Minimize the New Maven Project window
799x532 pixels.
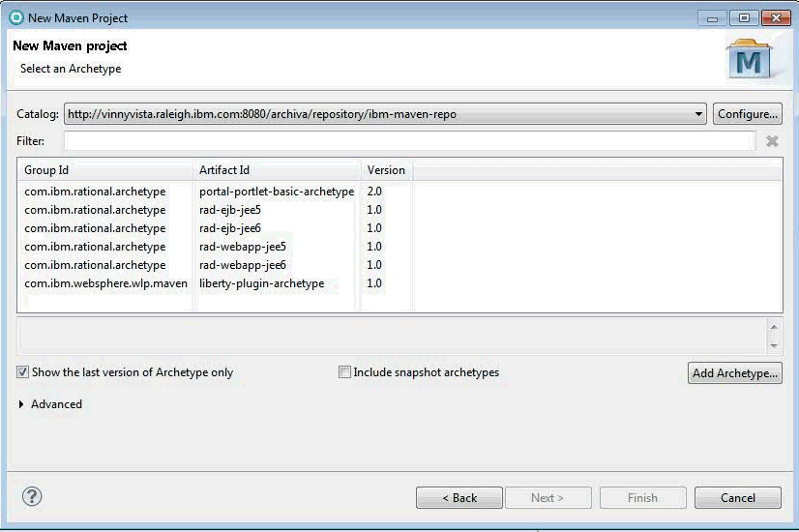(712, 18)
